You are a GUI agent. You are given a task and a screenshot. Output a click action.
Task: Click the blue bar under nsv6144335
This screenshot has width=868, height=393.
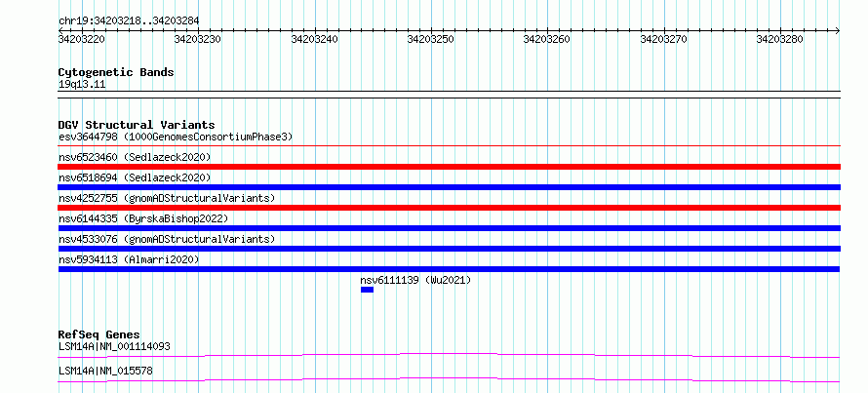click(449, 228)
